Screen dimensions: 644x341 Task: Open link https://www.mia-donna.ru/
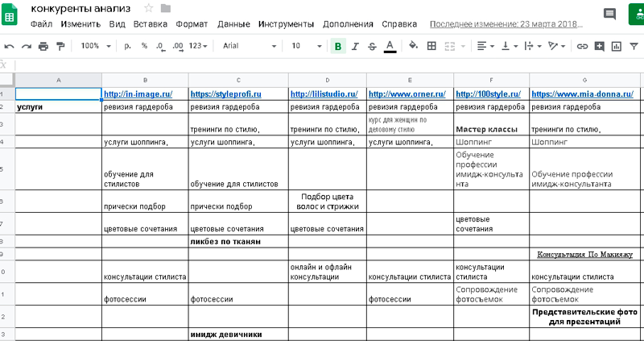[582, 94]
